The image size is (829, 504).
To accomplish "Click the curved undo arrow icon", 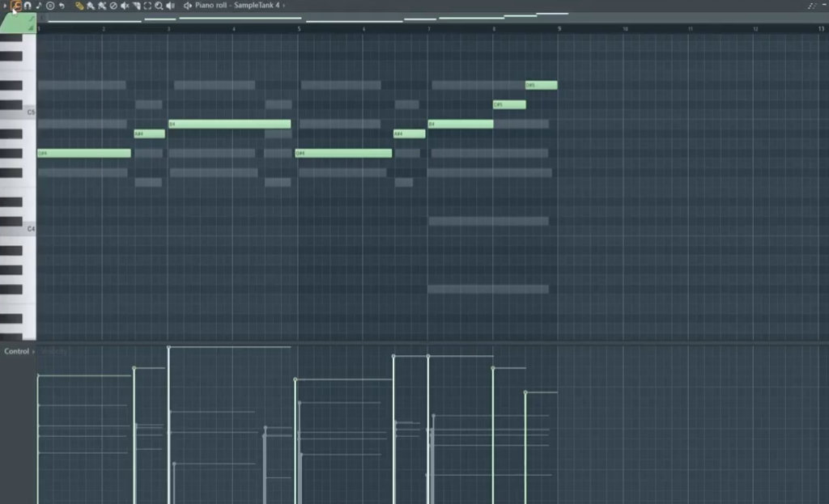I will coord(62,6).
